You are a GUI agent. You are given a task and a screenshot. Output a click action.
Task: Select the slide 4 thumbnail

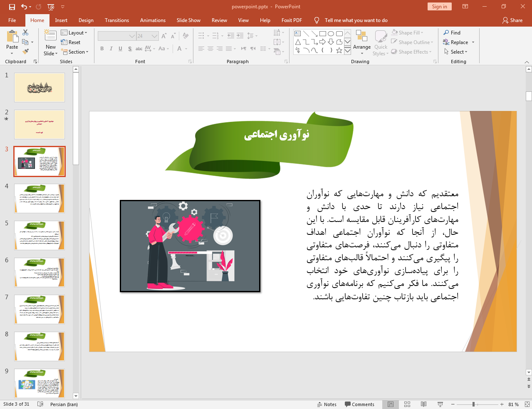40,199
